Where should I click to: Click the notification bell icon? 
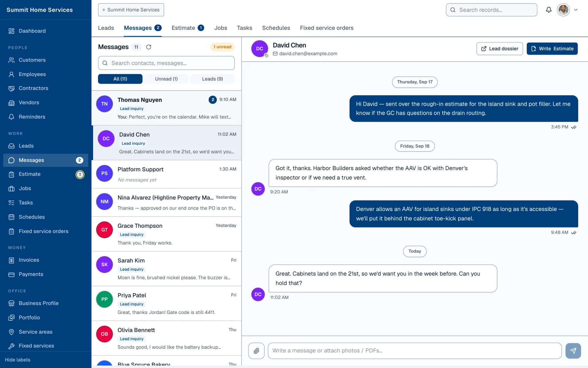[x=548, y=10]
